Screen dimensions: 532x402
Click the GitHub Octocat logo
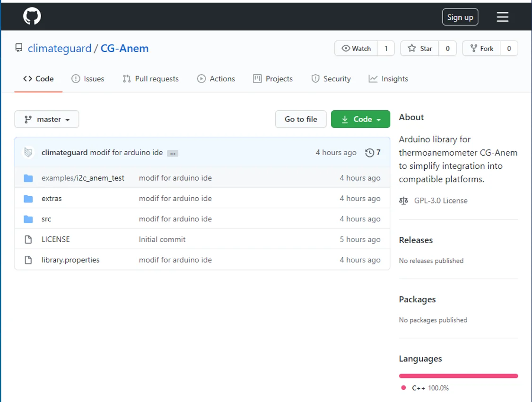(32, 17)
